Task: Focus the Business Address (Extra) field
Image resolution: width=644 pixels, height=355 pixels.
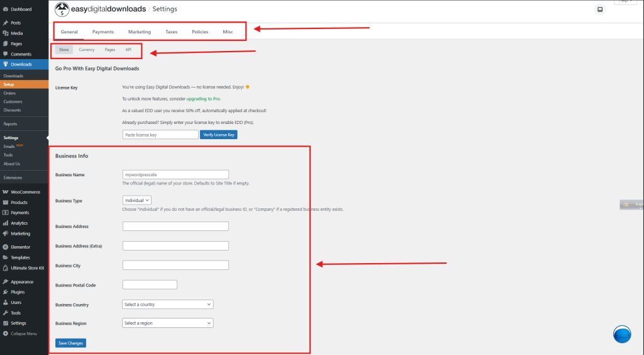Action: click(175, 245)
